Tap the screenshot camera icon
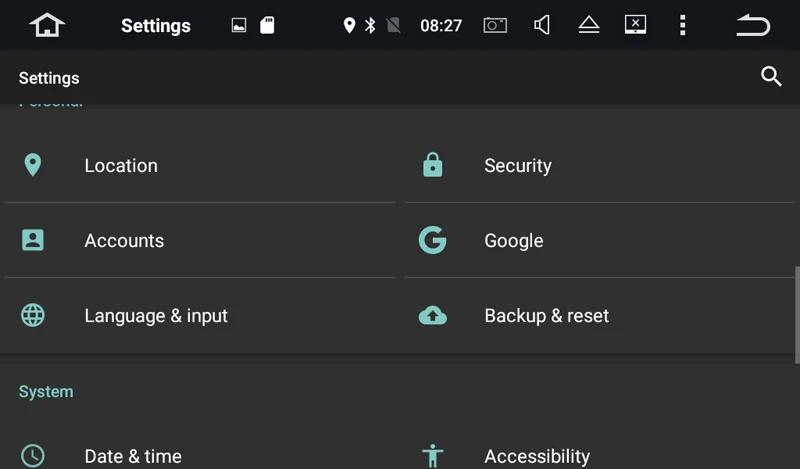 tap(495, 25)
